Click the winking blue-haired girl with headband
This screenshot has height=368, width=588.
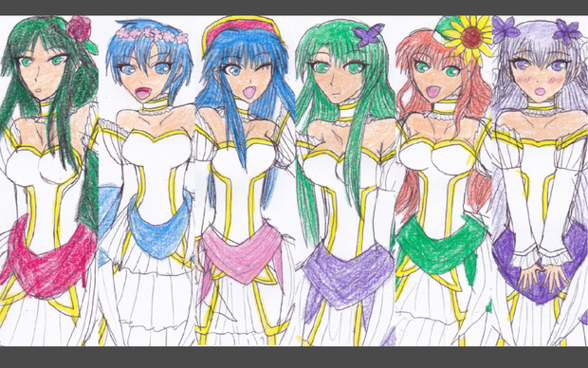tap(246, 180)
